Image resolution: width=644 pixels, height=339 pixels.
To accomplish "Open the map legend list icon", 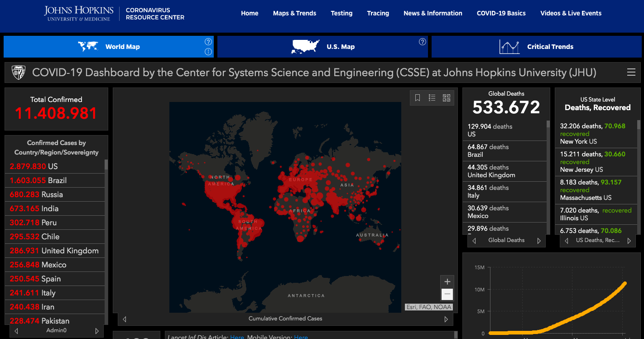I will pyautogui.click(x=432, y=98).
